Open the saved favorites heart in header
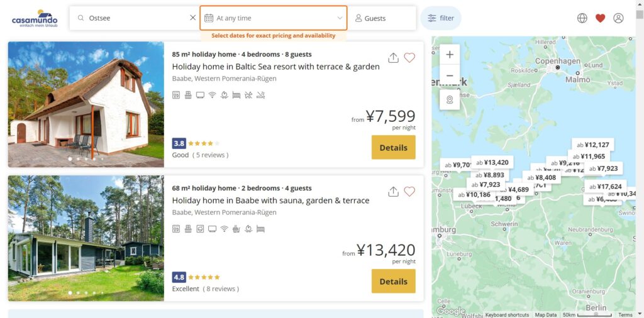Screen dimensions: 644x318 click(600, 18)
